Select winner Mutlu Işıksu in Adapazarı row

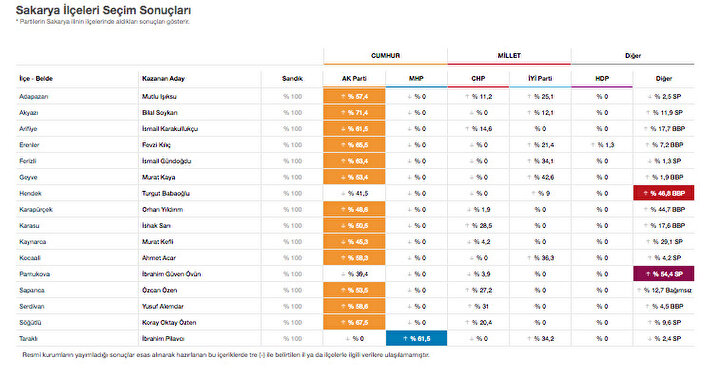pyautogui.click(x=159, y=96)
